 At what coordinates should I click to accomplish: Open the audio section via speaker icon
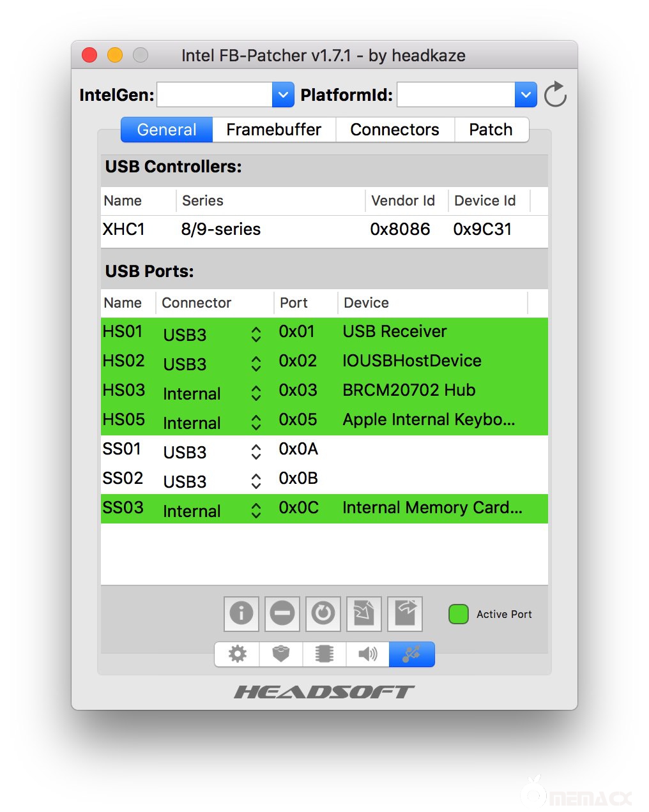[367, 654]
